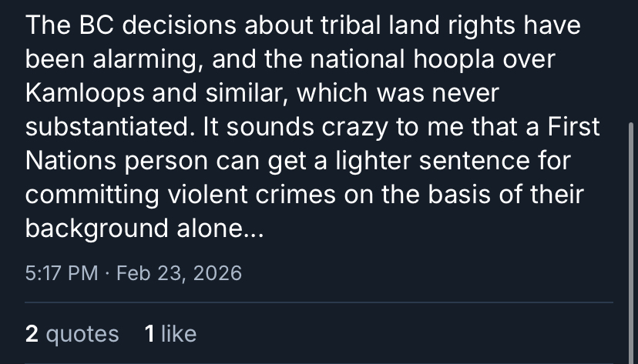
Task: Click the "Feb 23, 2026" date
Action: tap(180, 272)
